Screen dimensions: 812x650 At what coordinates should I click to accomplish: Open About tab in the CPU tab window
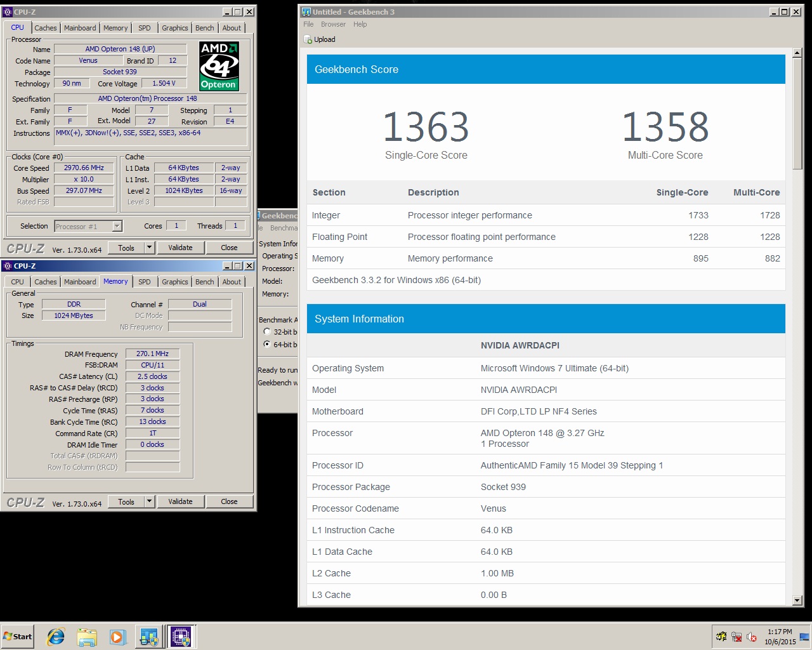click(232, 28)
